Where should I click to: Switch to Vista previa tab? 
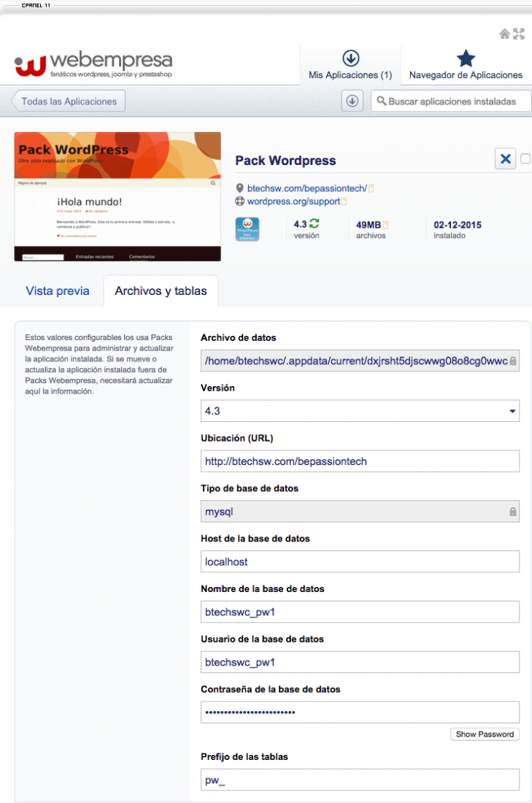tap(58, 291)
